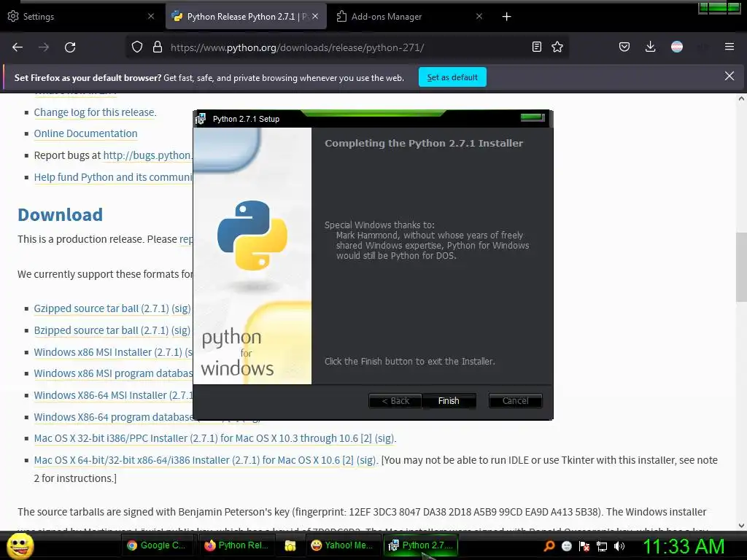Click the python.org URL address bar
This screenshot has width=747, height=560.
[298, 47]
